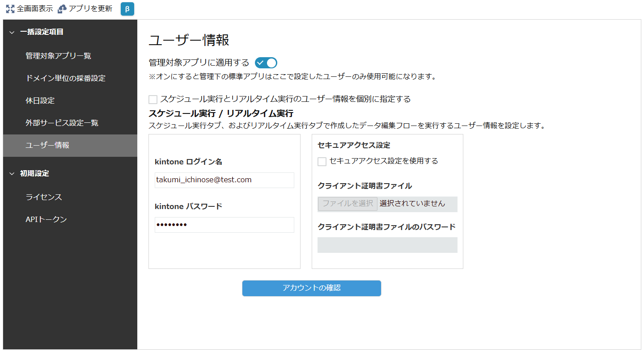Click the app update cloud icon
Image resolution: width=644 pixels, height=352 pixels.
coord(62,9)
